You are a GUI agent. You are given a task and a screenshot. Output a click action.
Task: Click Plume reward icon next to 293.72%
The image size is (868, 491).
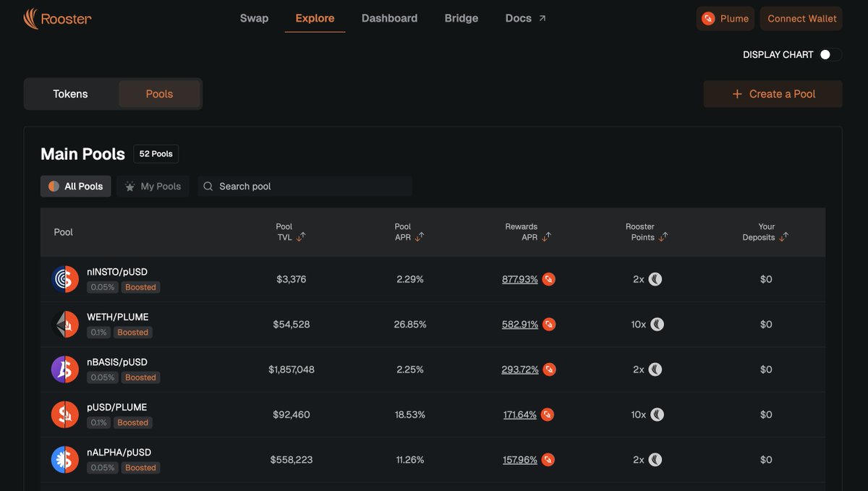click(x=549, y=370)
